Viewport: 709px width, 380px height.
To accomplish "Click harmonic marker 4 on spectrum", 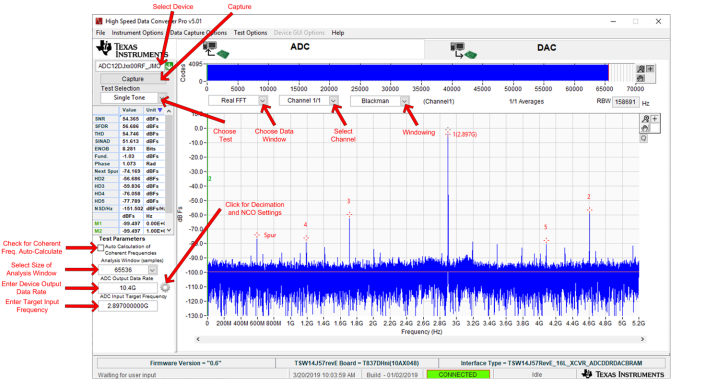I will tap(306, 238).
